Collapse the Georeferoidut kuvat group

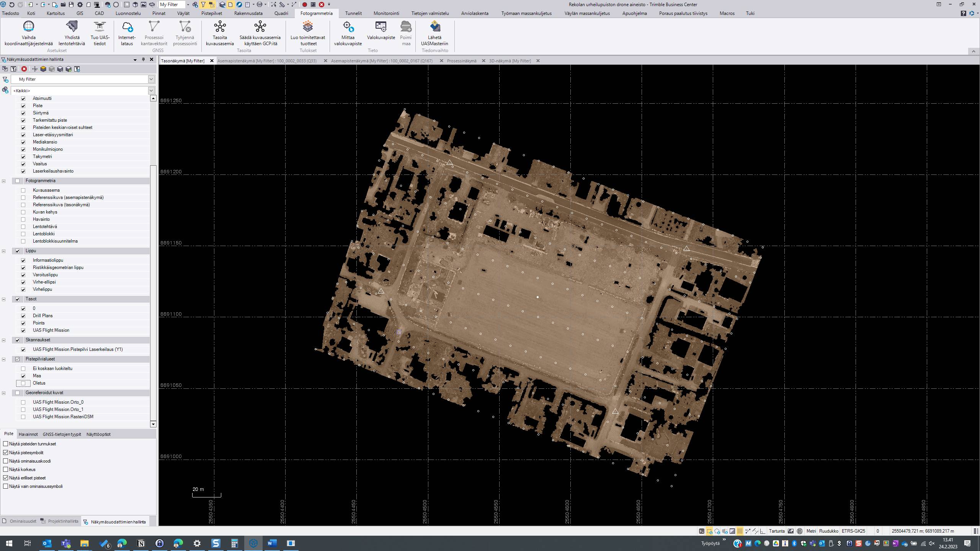coord(4,393)
